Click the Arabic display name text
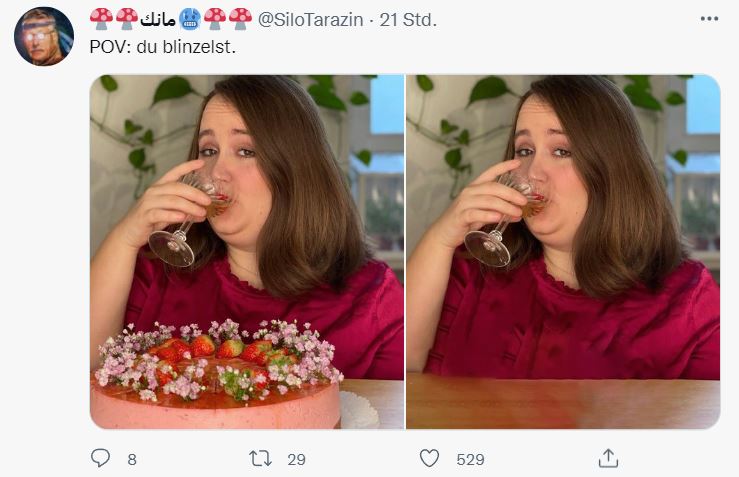The height and width of the screenshot is (477, 739). tap(158, 19)
